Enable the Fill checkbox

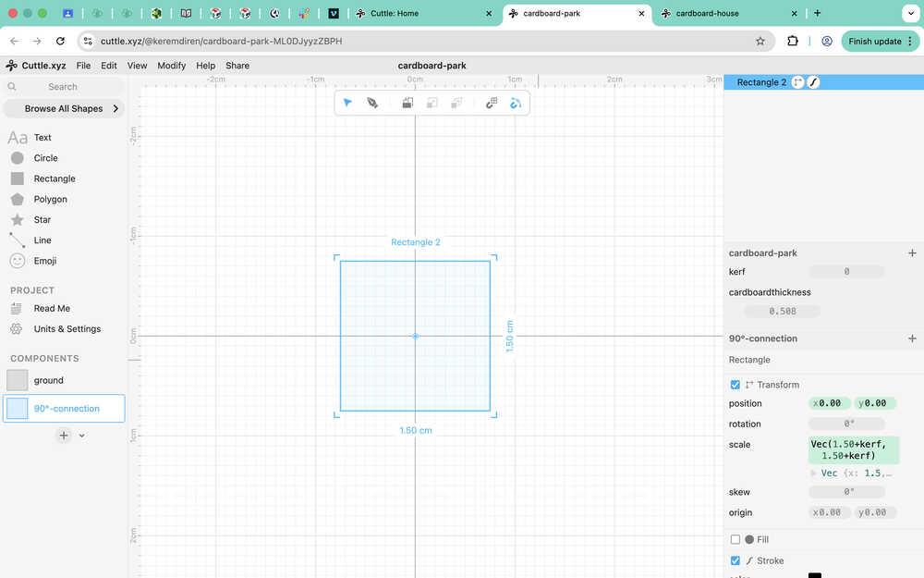click(735, 540)
